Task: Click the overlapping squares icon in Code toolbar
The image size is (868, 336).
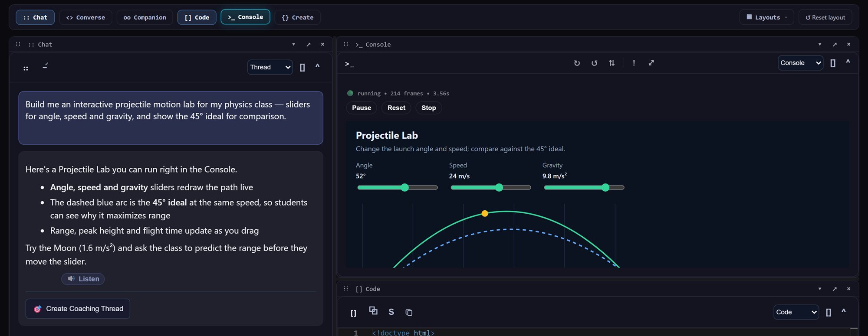Action: point(373,310)
